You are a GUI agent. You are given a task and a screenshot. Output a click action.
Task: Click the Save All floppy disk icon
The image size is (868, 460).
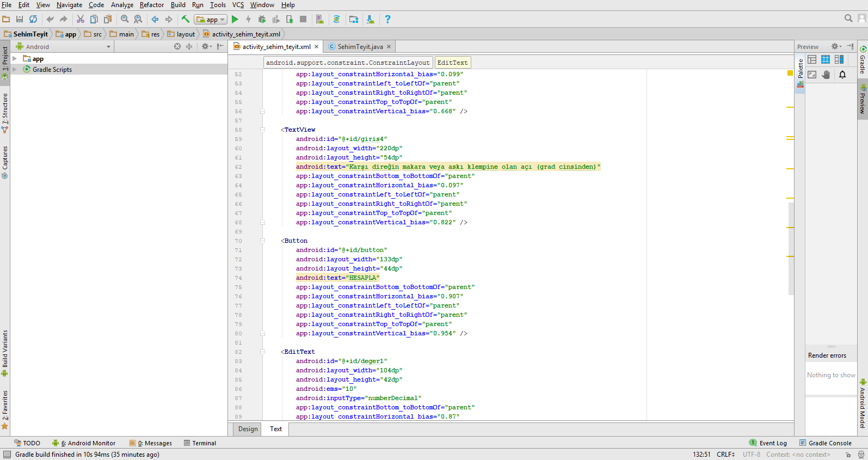20,19
